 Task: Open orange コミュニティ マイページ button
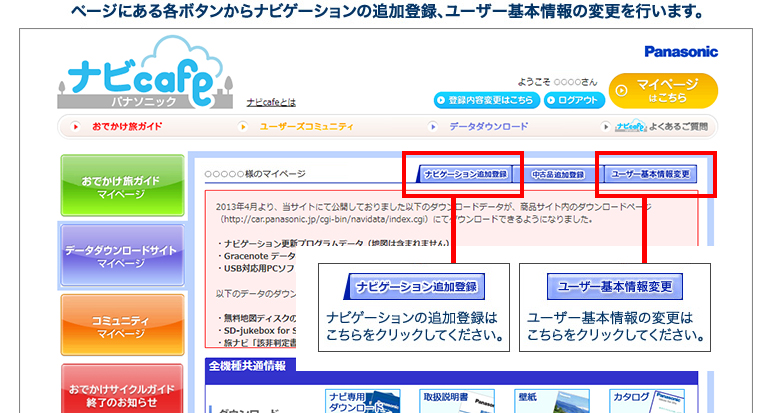pyautogui.click(x=122, y=325)
